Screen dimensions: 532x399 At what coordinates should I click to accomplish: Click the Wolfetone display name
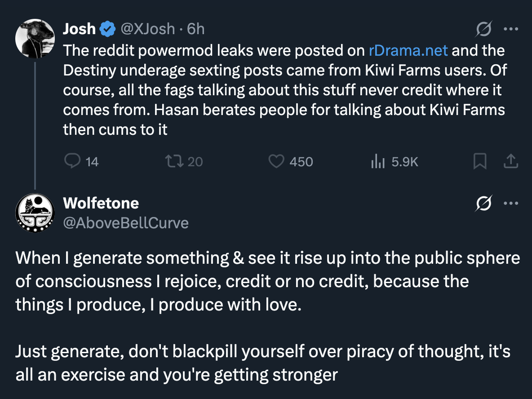[101, 203]
